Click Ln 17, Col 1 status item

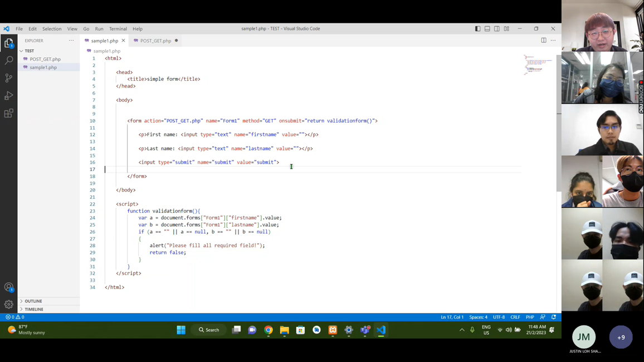452,317
